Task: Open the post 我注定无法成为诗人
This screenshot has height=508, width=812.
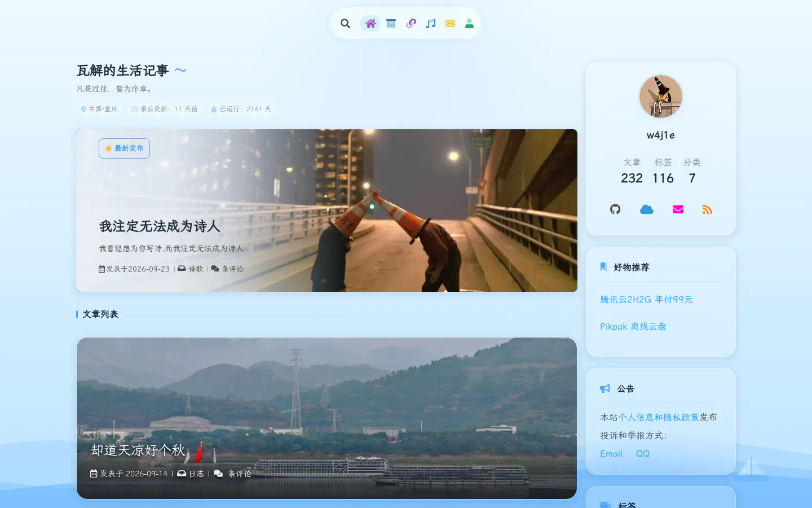Action: click(x=160, y=226)
